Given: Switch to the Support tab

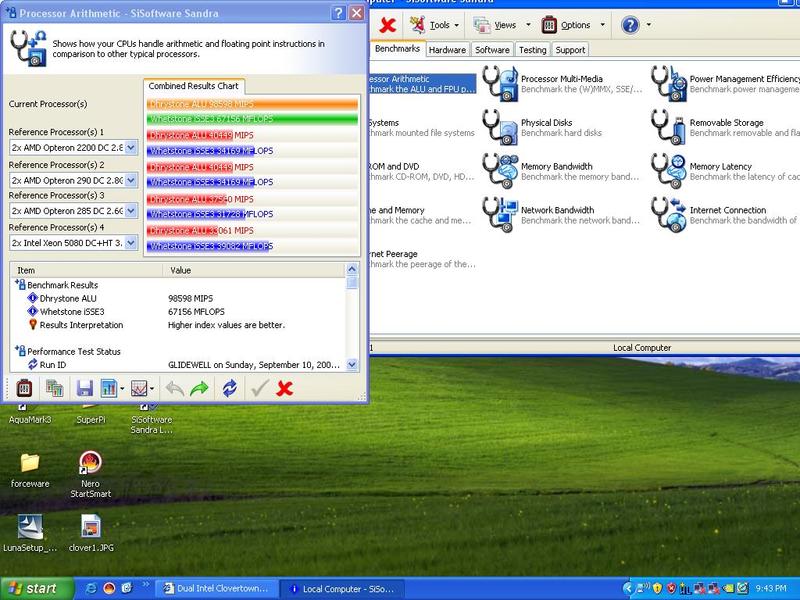Looking at the screenshot, I should [x=570, y=50].
